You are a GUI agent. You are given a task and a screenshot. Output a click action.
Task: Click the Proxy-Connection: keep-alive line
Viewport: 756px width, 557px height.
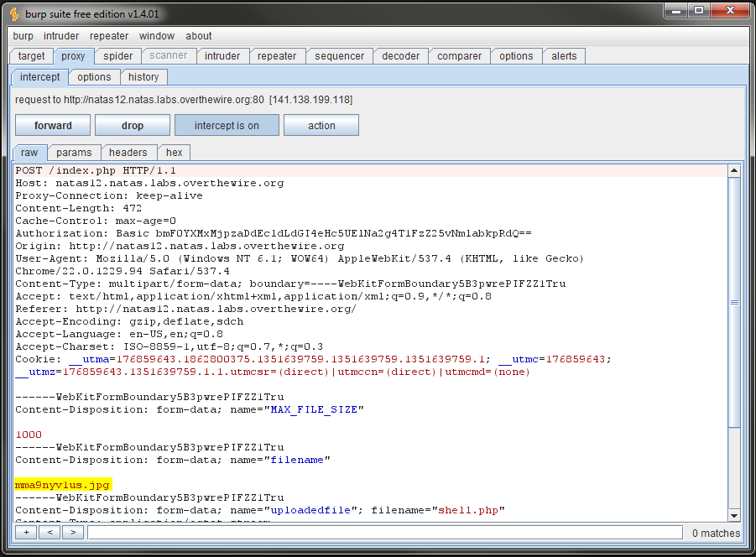[x=109, y=195]
